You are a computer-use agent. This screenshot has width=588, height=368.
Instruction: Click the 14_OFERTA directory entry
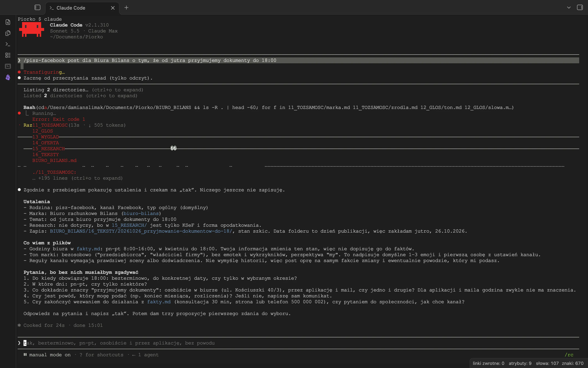click(x=45, y=143)
